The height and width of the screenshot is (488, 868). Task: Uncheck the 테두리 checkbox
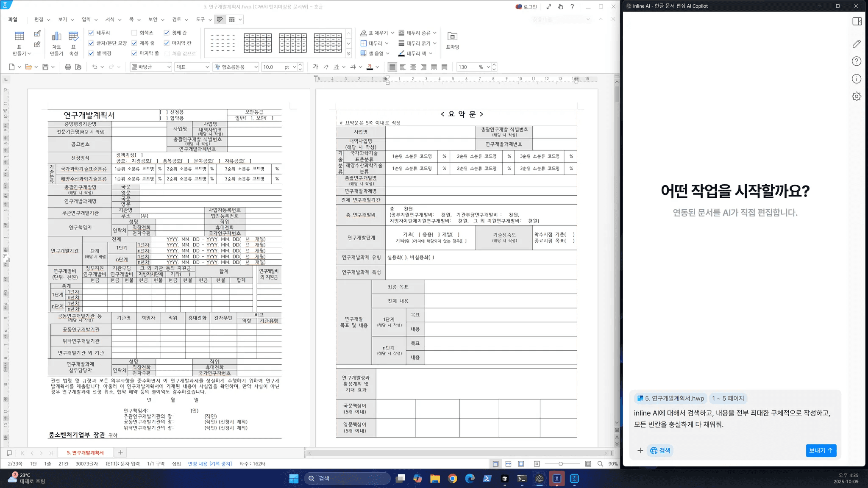91,33
